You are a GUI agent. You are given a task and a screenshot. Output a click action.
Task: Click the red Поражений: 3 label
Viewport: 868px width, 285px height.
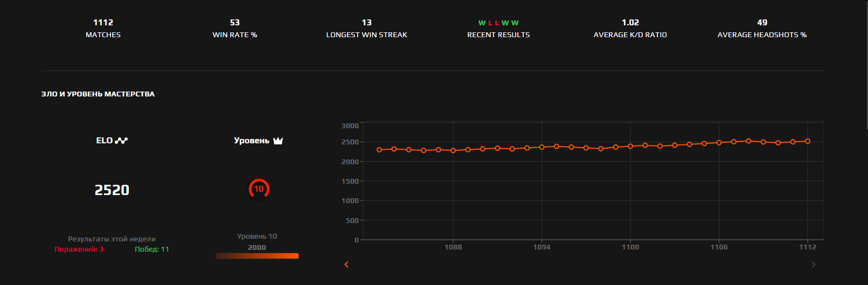tap(79, 249)
